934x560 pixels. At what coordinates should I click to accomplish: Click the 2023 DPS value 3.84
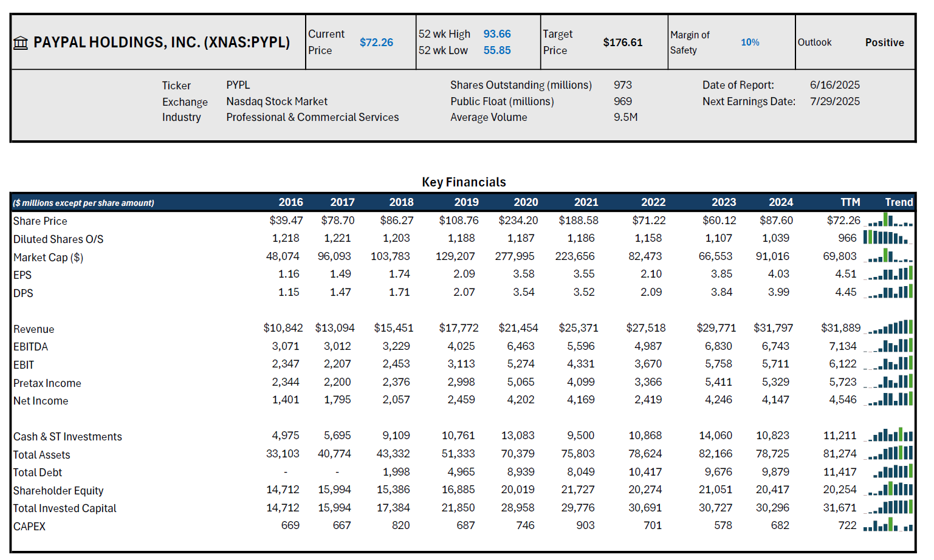tap(722, 292)
